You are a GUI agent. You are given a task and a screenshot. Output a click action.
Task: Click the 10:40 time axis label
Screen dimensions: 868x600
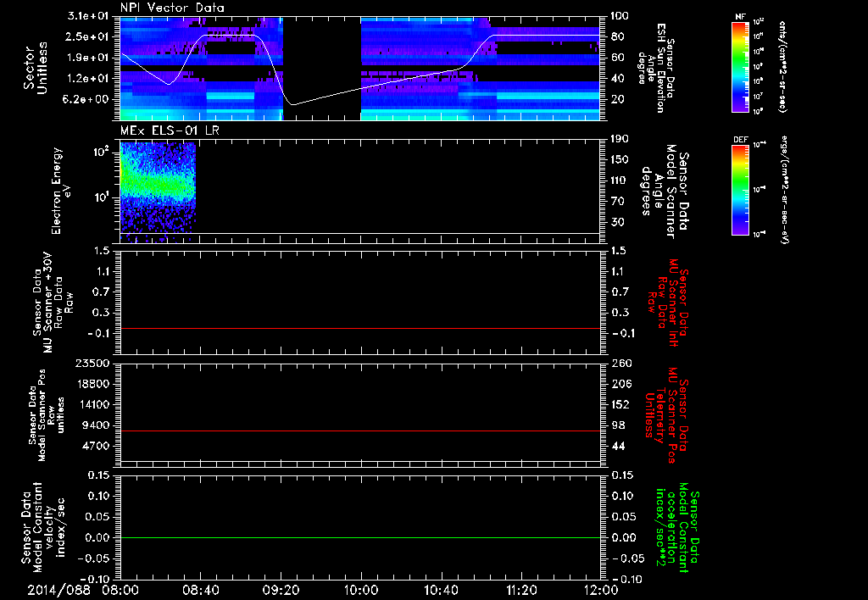pyautogui.click(x=441, y=590)
